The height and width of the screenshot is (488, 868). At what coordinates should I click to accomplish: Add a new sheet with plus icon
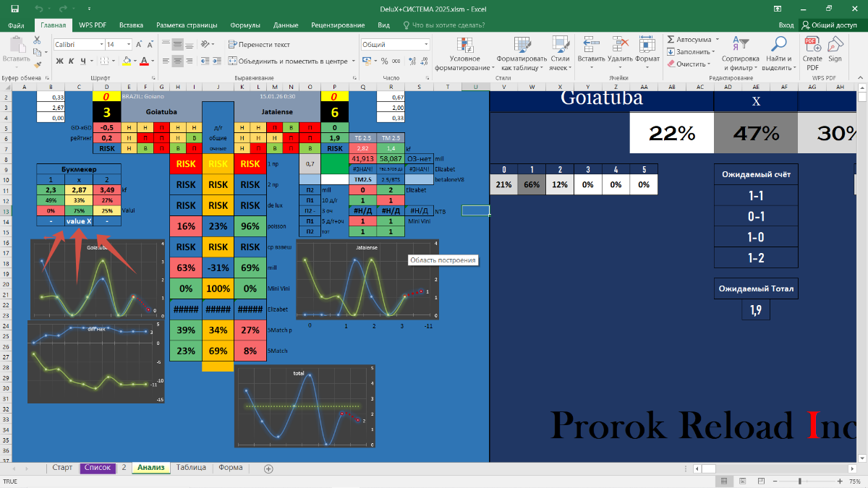pyautogui.click(x=268, y=468)
